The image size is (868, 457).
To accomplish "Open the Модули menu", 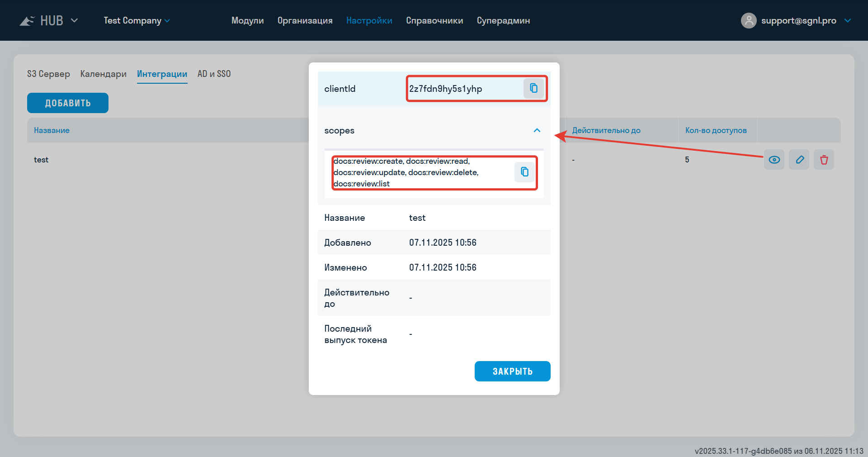I will 247,21.
